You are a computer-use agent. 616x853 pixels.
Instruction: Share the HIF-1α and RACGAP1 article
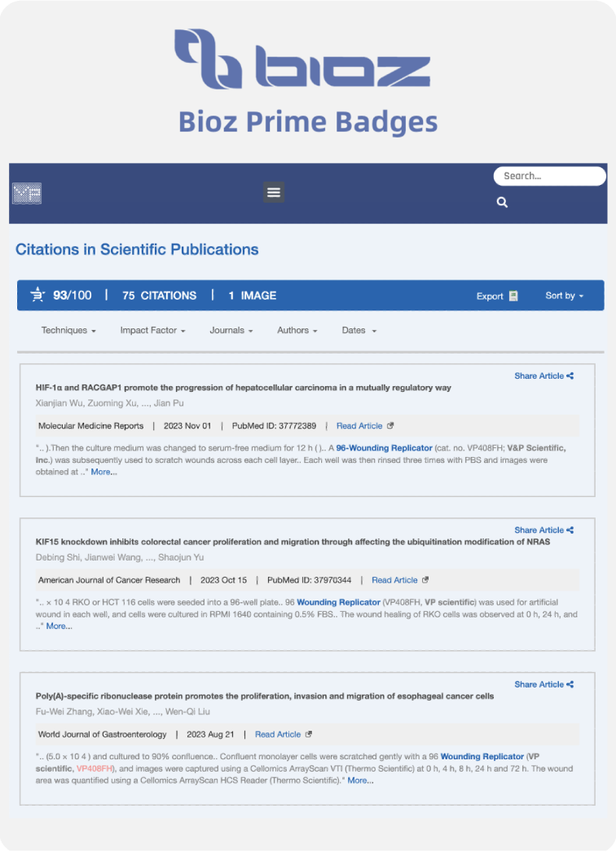(543, 376)
